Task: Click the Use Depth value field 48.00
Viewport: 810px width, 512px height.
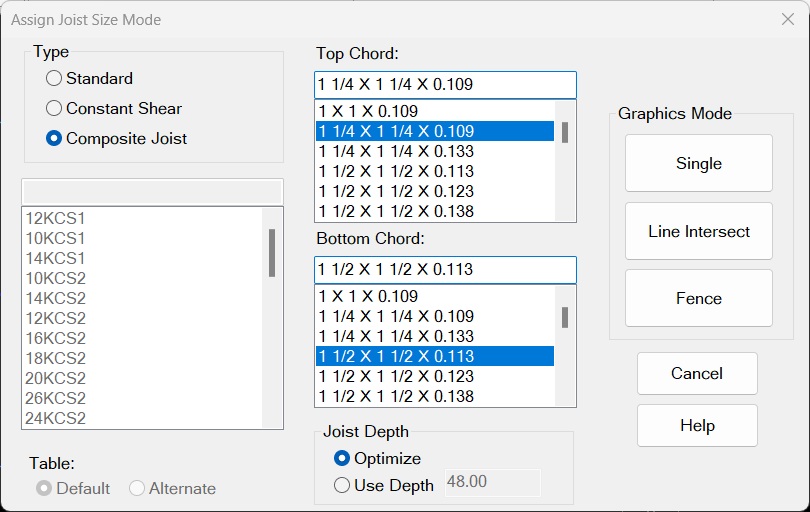Action: [493, 483]
